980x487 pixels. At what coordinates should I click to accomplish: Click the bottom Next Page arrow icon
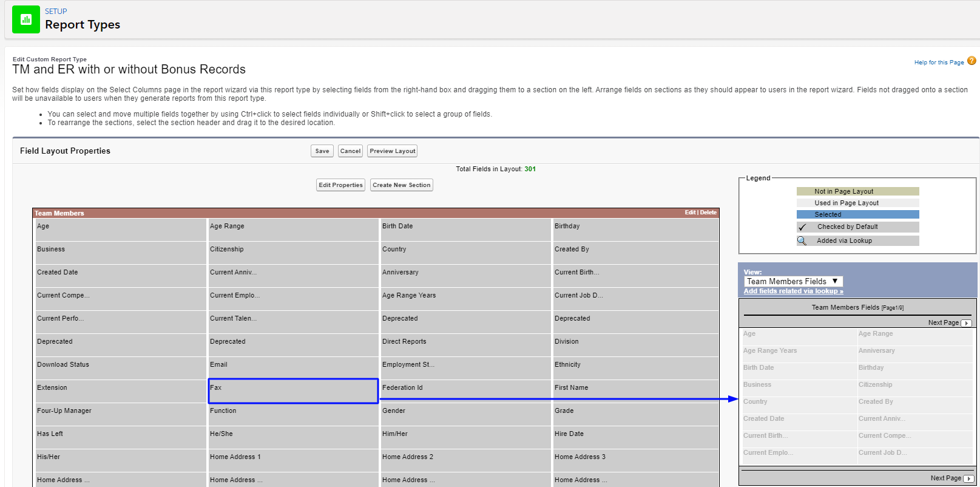pos(968,478)
